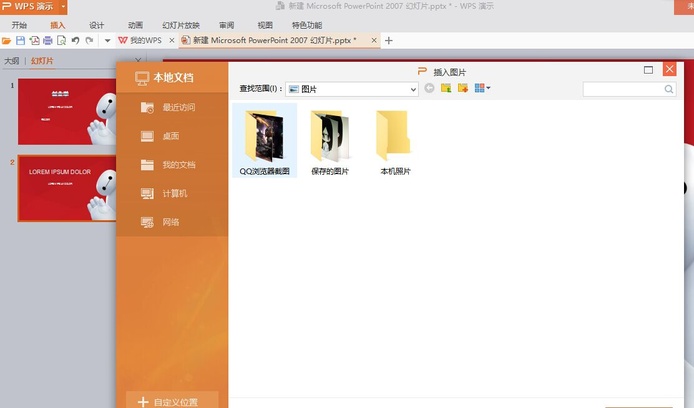
Task: Open the 特色功能 ribbon tab
Action: pyautogui.click(x=307, y=25)
